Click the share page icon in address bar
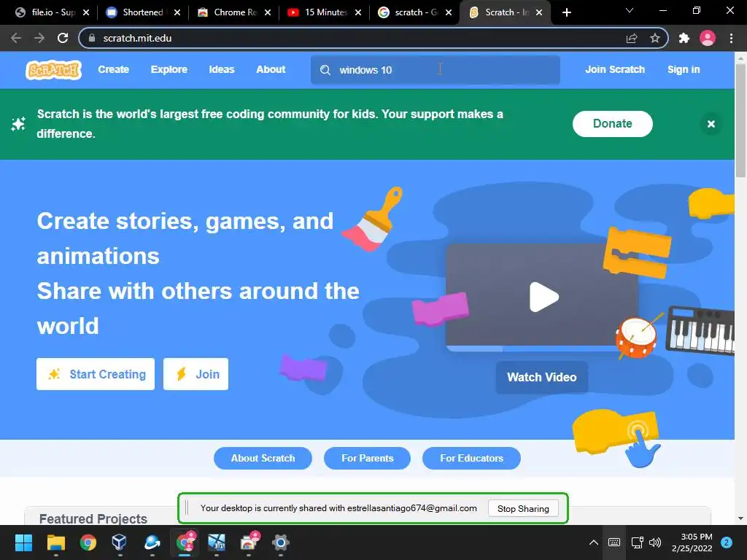This screenshot has height=560, width=747. [632, 38]
